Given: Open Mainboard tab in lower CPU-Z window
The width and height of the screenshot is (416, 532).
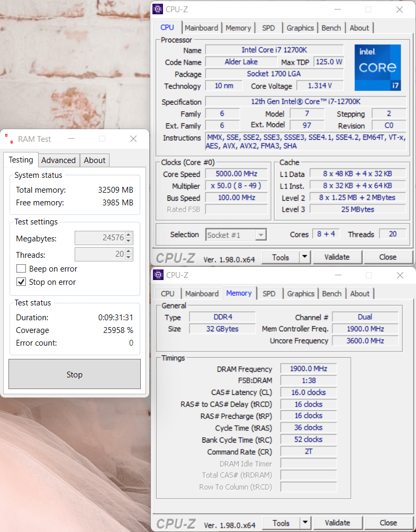Looking at the screenshot, I should click(x=202, y=293).
